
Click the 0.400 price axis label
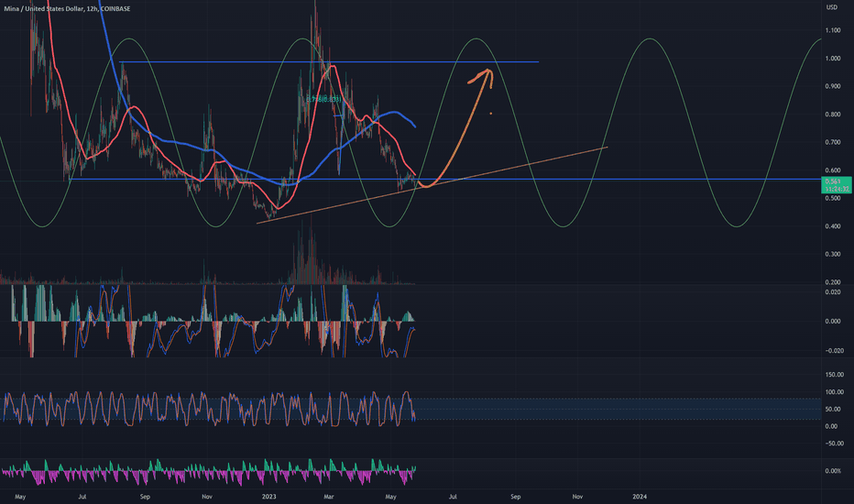pos(833,226)
